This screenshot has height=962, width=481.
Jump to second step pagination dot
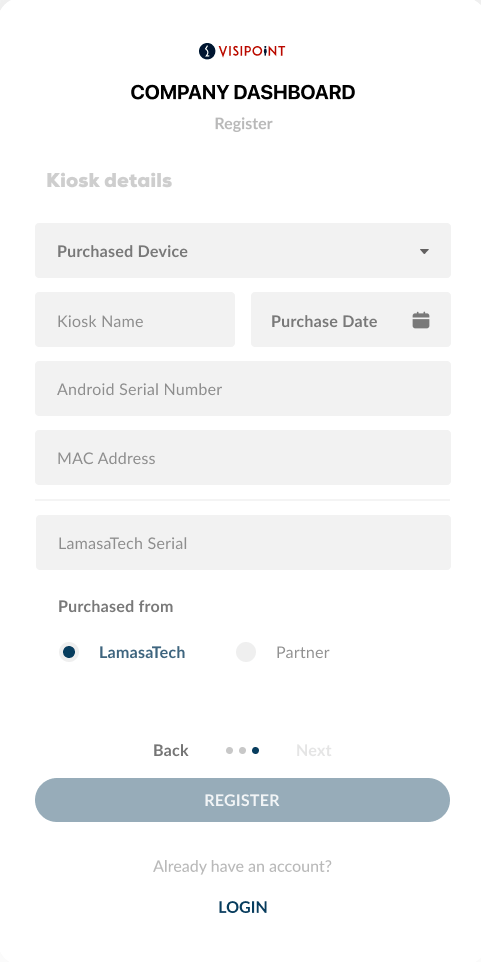242,750
